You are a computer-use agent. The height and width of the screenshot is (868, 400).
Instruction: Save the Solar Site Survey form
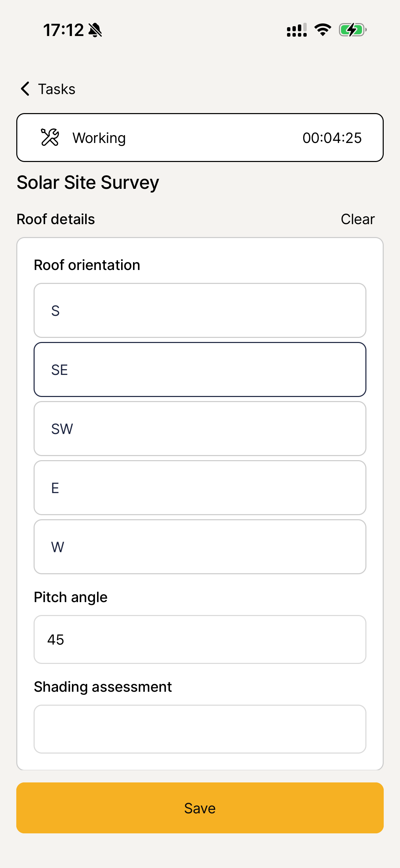tap(200, 808)
